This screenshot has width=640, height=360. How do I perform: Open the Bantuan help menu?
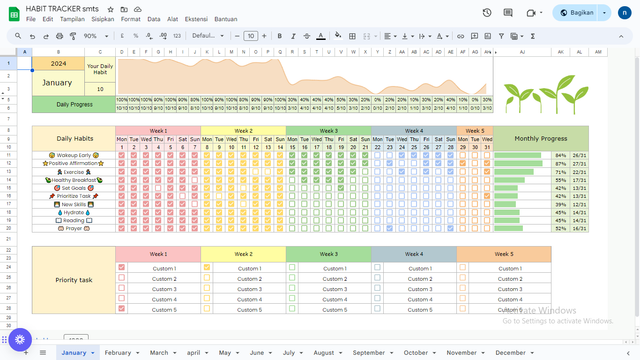point(226,19)
